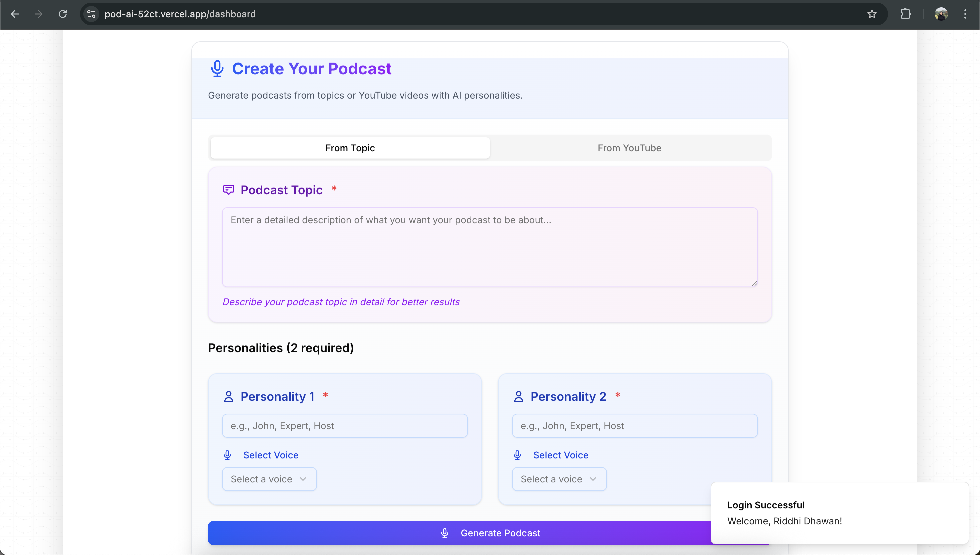Click the Personality 1 name field
The image size is (980, 555).
click(x=344, y=425)
